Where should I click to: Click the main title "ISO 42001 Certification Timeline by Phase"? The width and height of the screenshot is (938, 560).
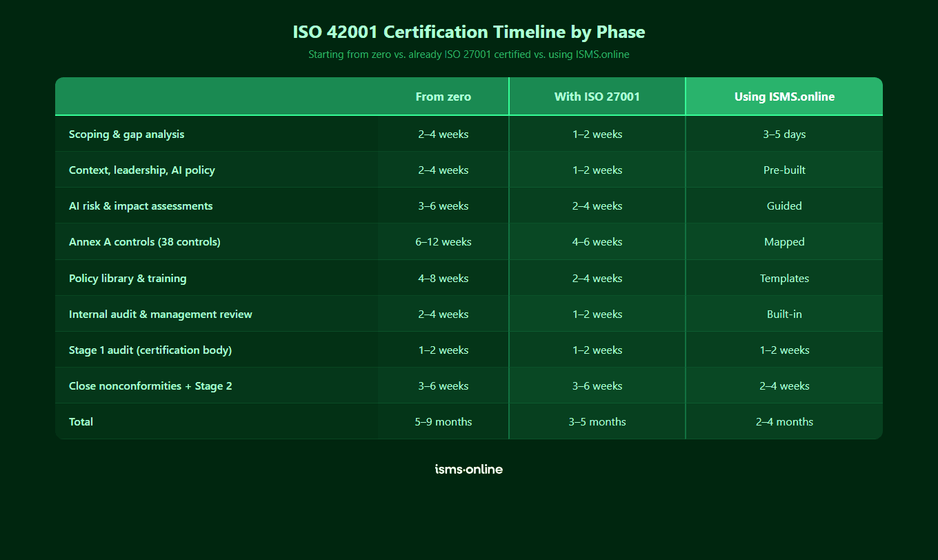click(468, 32)
